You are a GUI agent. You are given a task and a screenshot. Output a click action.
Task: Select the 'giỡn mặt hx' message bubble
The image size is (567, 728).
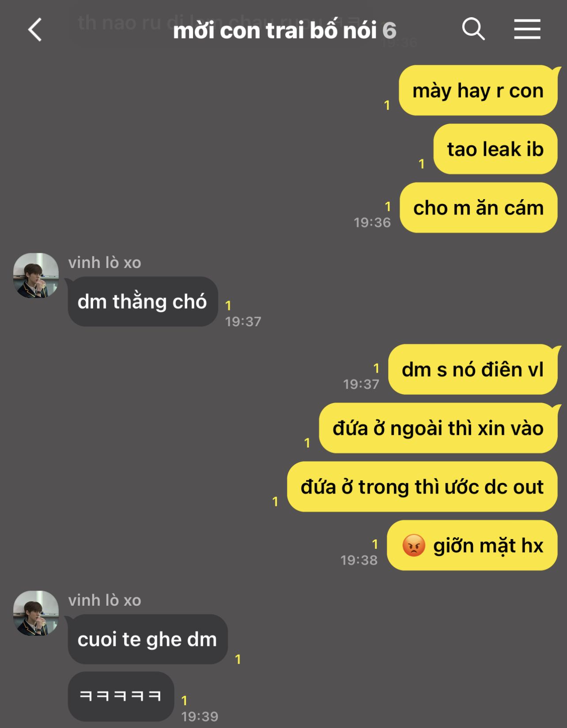(472, 545)
